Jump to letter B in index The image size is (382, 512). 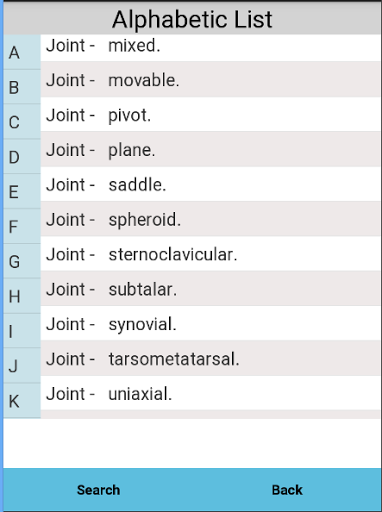tap(22, 87)
